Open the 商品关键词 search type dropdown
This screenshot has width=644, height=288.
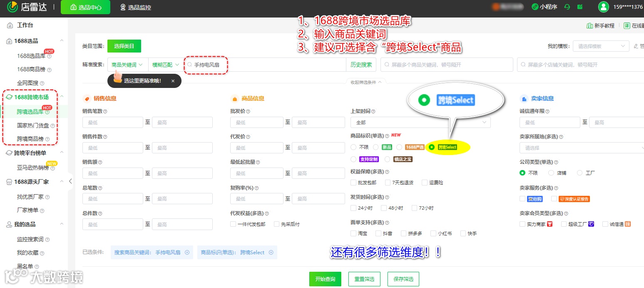(127, 65)
